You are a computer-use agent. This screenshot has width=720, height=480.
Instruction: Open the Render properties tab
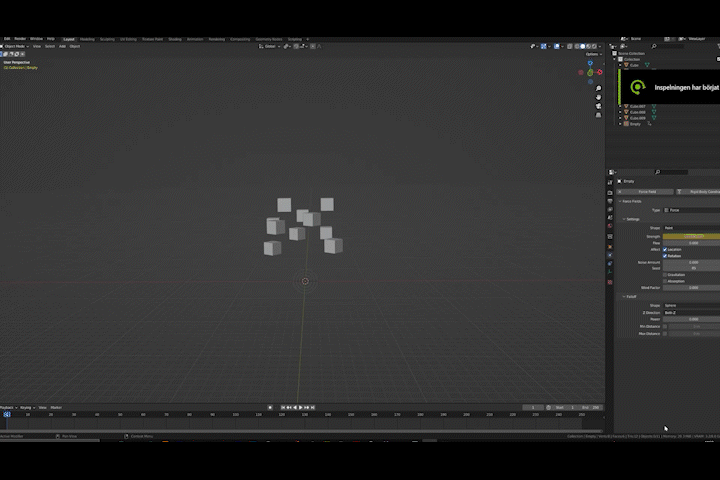(x=610, y=193)
